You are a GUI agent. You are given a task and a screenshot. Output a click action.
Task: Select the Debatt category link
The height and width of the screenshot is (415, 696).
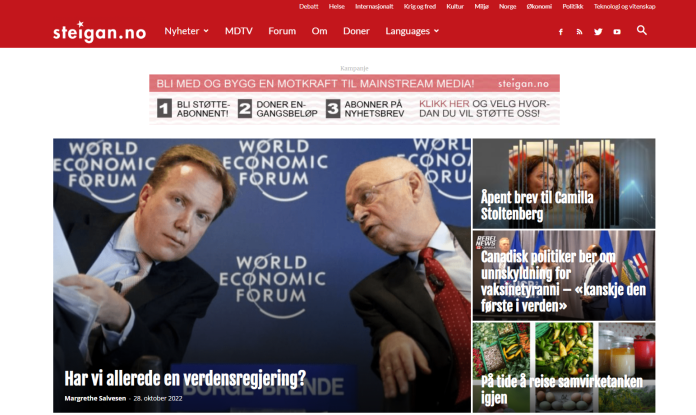point(308,6)
